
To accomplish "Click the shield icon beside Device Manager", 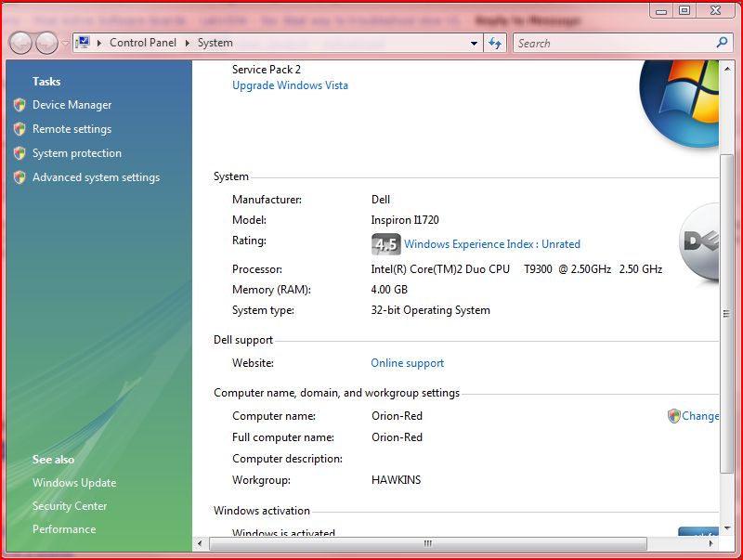I will pos(20,105).
